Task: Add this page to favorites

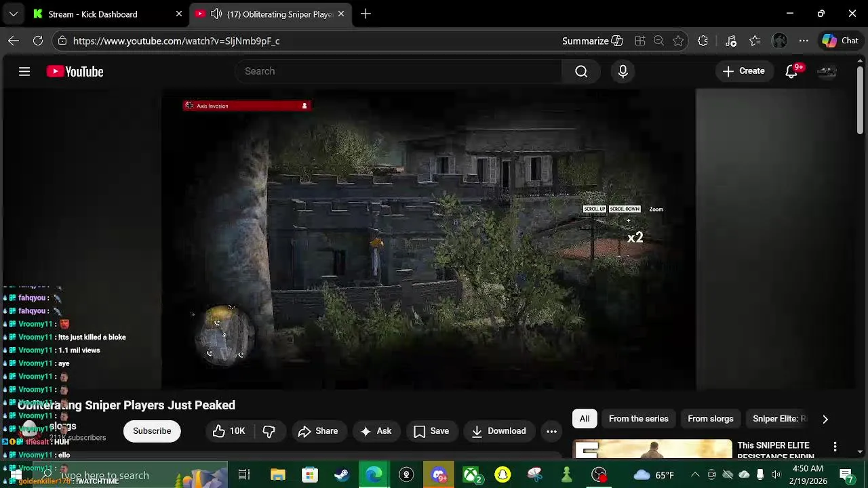Action: 678,41
